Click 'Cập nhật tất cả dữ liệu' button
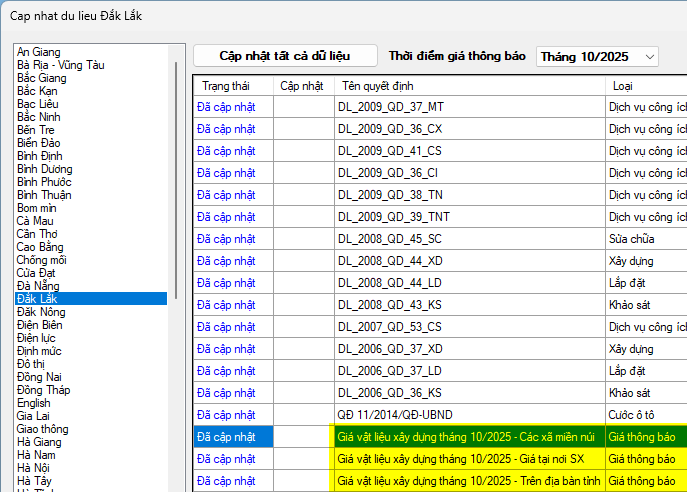Image resolution: width=687 pixels, height=492 pixels. [x=285, y=56]
